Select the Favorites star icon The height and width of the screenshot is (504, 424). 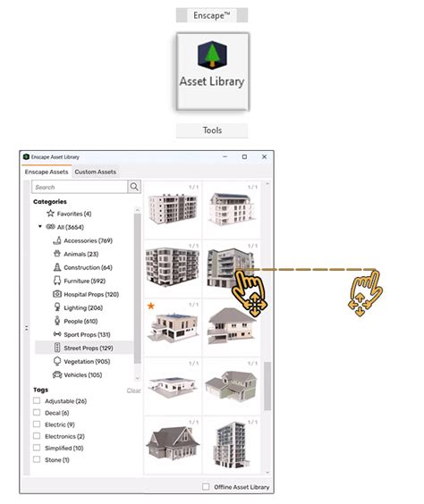[x=50, y=214]
